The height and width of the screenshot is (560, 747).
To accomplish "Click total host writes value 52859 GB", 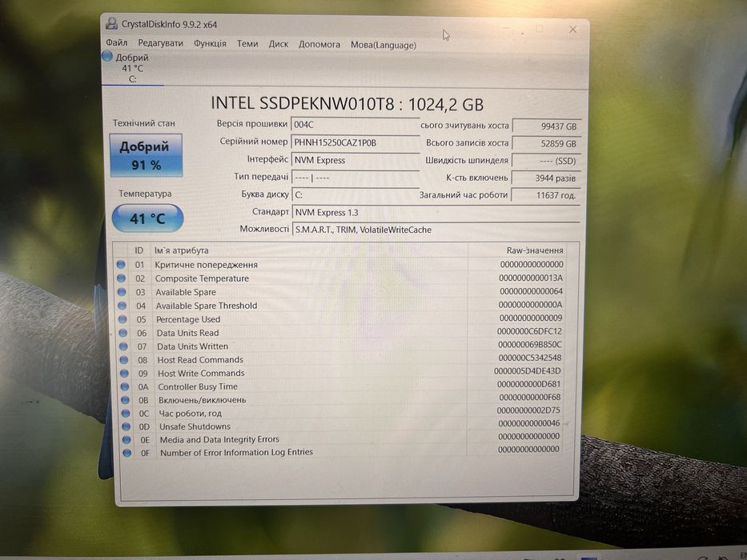I will (546, 143).
